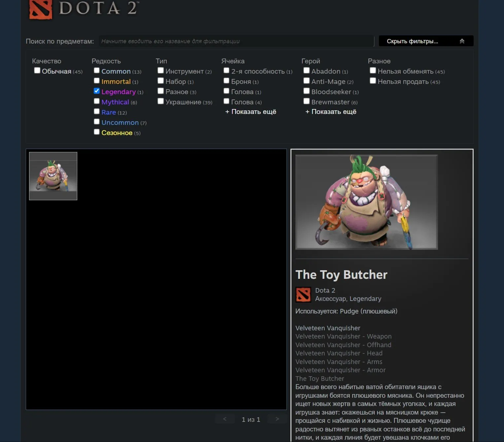Click the Velveteen Vanquisher - Head text
The image size is (504, 442).
pos(339,353)
